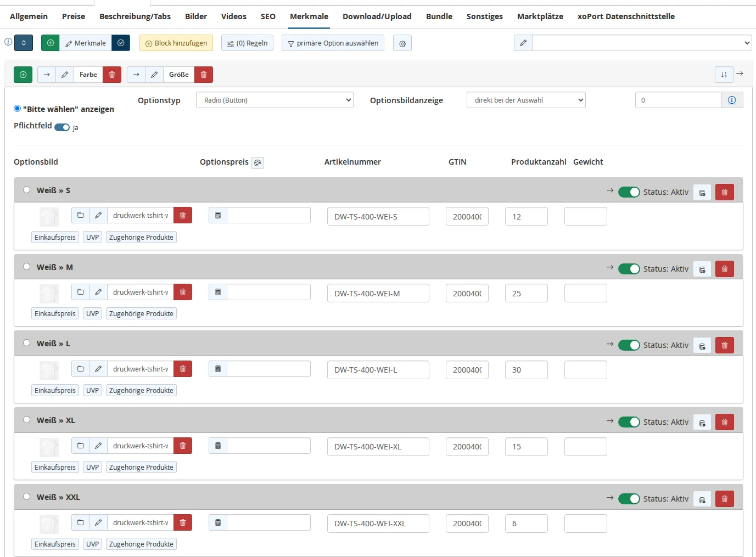Click the Optionspreis palette icon
This screenshot has width=756, height=557.
[257, 163]
